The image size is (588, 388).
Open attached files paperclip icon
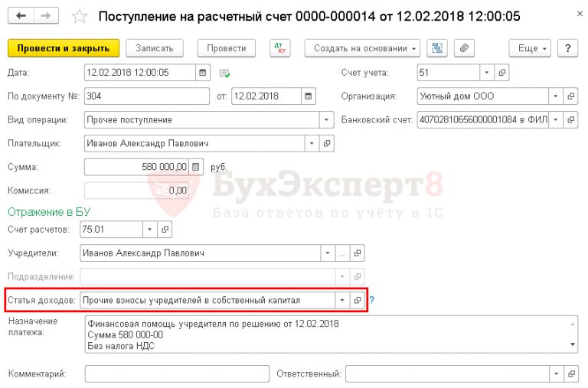point(464,48)
